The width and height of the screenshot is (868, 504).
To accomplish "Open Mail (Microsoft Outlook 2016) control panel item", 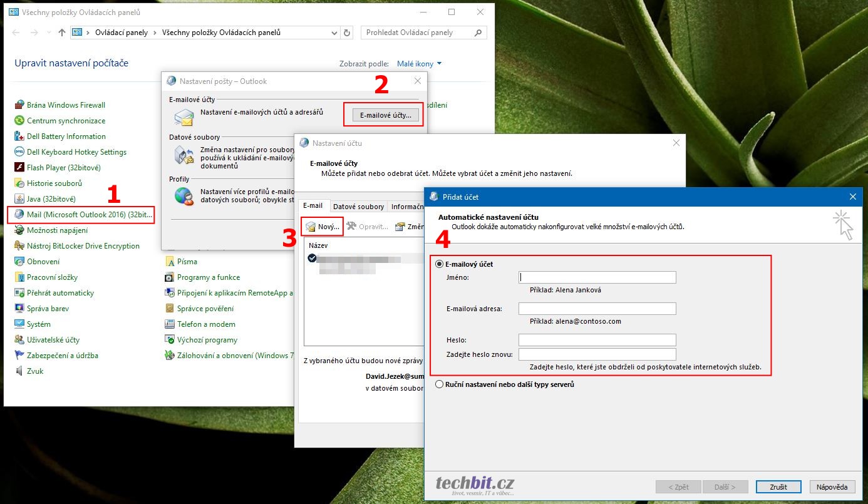I will pyautogui.click(x=88, y=215).
